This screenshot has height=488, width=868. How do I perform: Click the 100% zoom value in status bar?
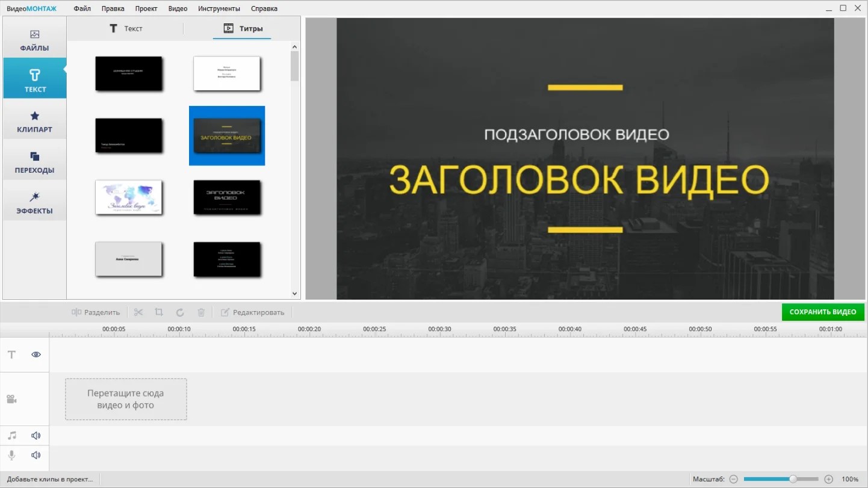coord(850,480)
